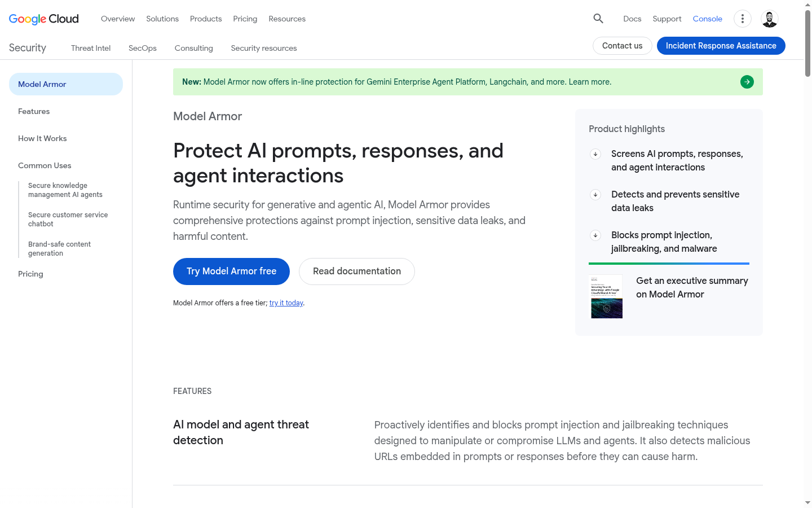Jump to Pricing in sidebar
This screenshot has height=508, width=812.
pyautogui.click(x=30, y=274)
